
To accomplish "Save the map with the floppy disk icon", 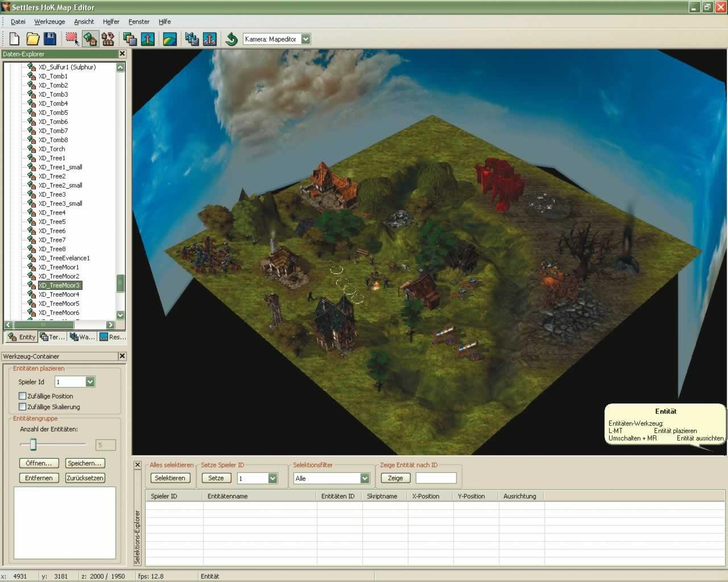I will click(50, 39).
